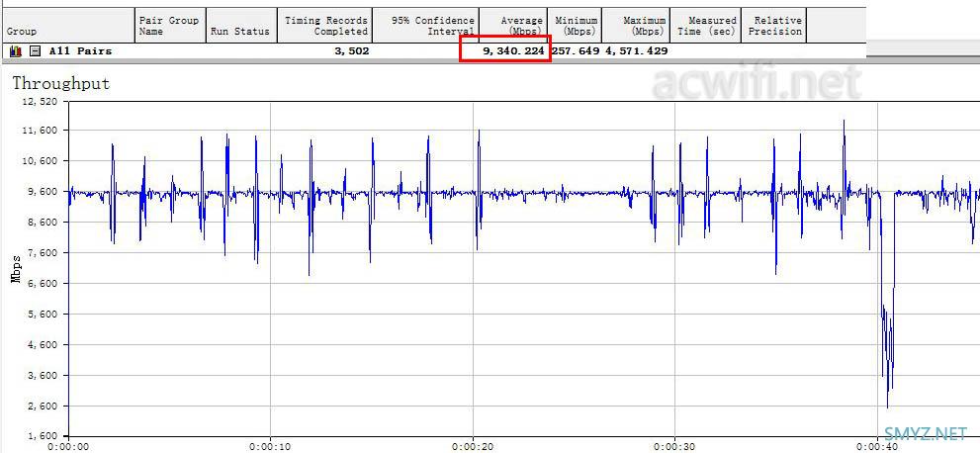Sort by Average (Mbps) column header

514,25
